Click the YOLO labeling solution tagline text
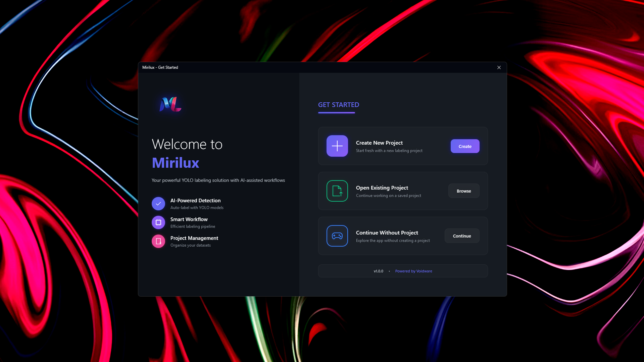Image resolution: width=644 pixels, height=362 pixels. pos(218,180)
